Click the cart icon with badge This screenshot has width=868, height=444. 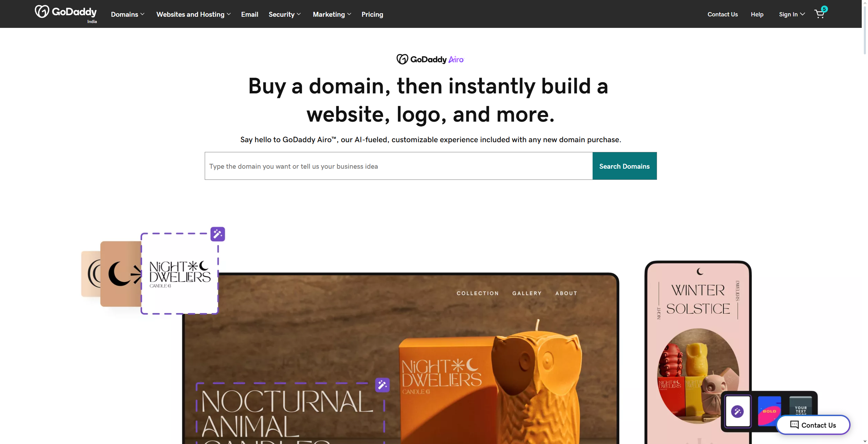coord(820,14)
